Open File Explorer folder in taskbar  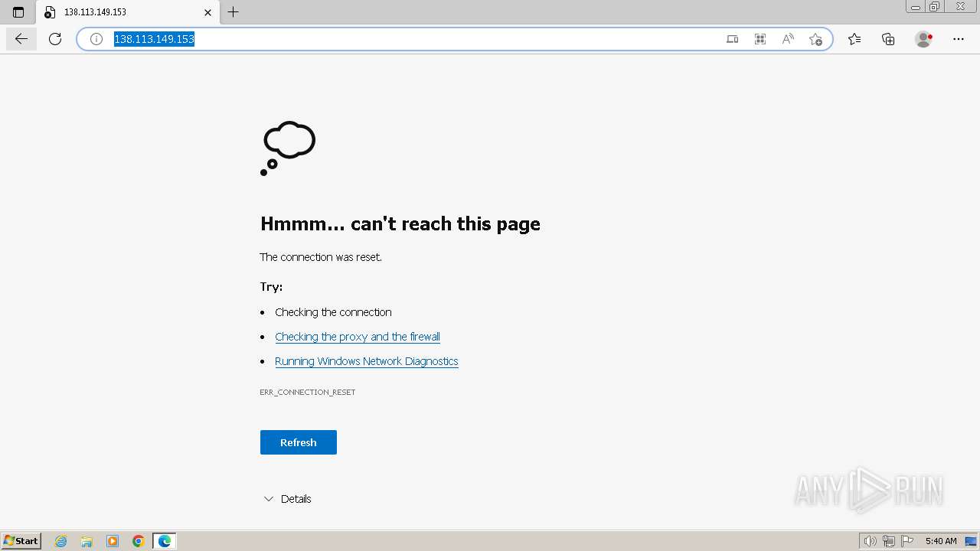point(87,541)
